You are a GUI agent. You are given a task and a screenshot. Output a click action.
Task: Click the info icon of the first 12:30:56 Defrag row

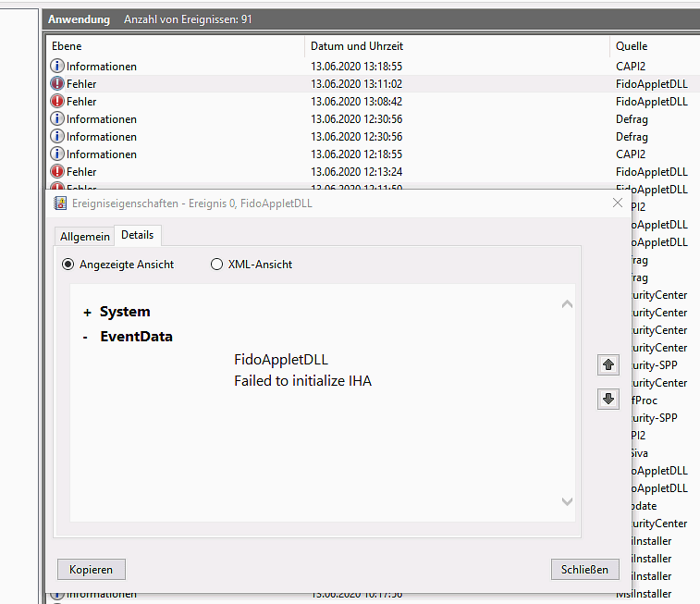point(57,118)
